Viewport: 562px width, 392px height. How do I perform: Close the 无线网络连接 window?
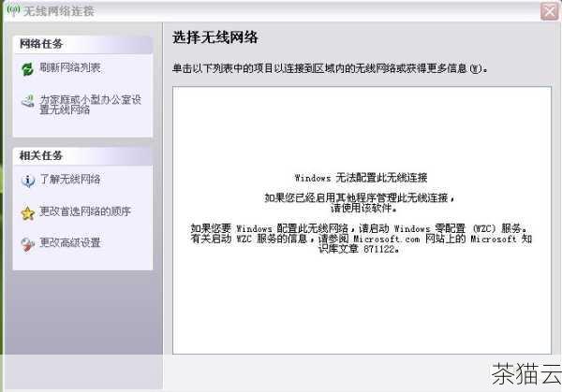pyautogui.click(x=549, y=11)
